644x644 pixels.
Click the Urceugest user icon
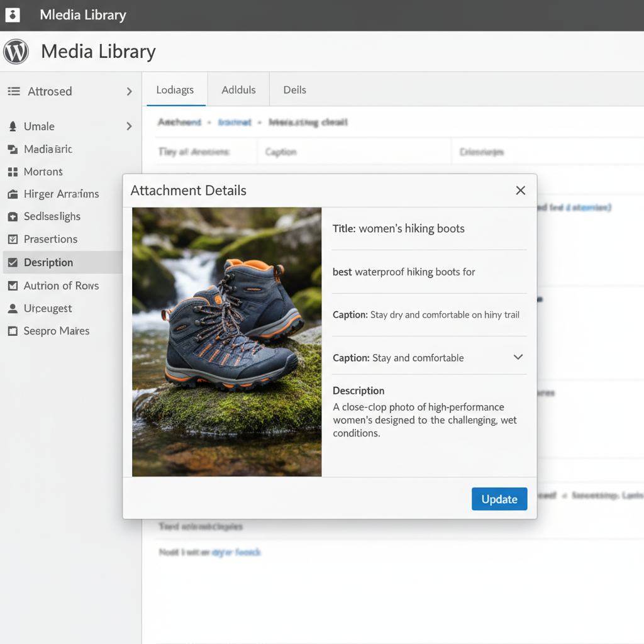(13, 309)
